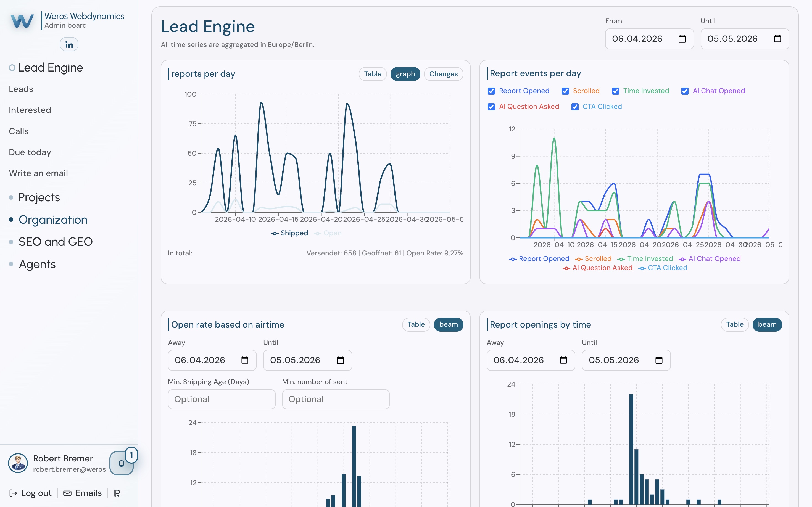Toggle Shipped series in chart legend

pos(289,233)
